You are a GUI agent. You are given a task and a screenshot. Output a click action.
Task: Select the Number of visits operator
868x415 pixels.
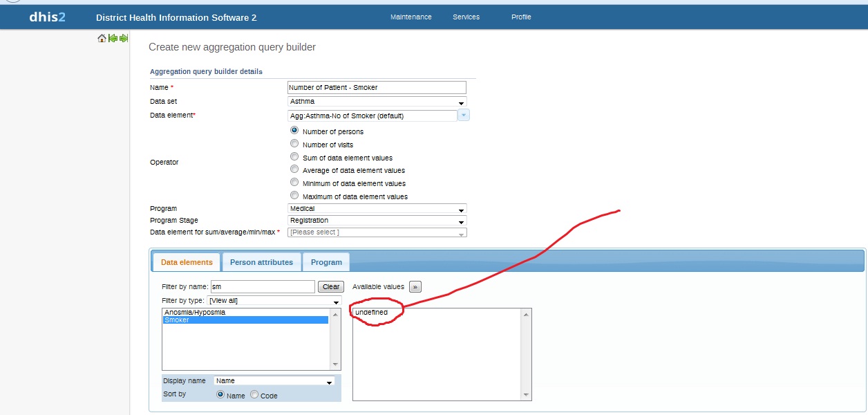[x=294, y=144]
